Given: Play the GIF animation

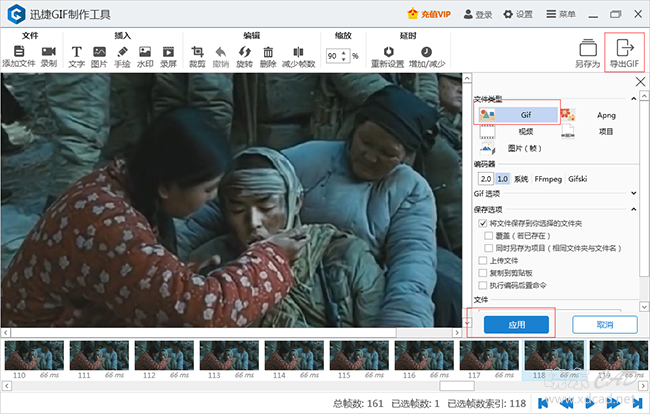Looking at the screenshot, I should click(590, 403).
